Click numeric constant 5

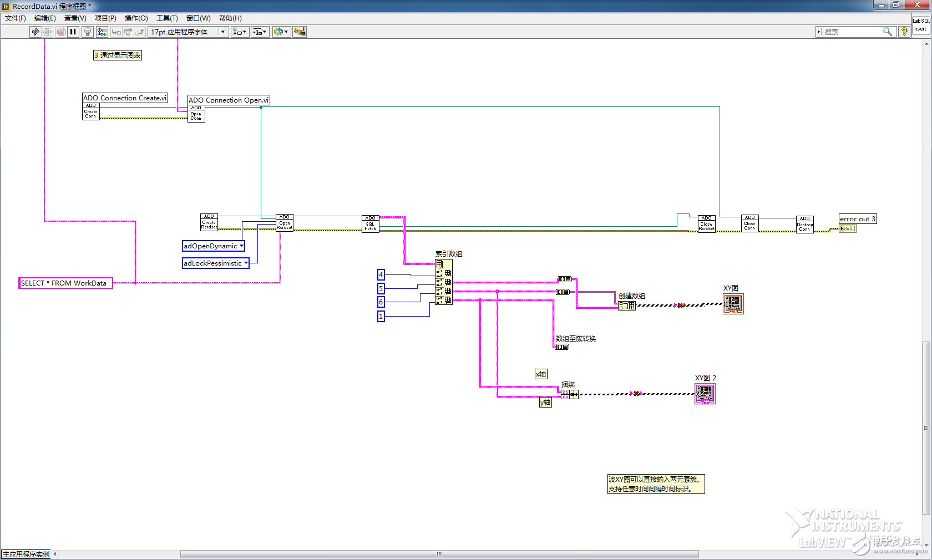(x=381, y=288)
